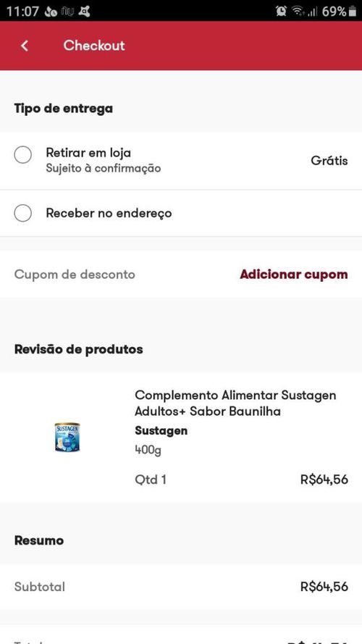Select the Retirar em loja radio button

pos(23,155)
